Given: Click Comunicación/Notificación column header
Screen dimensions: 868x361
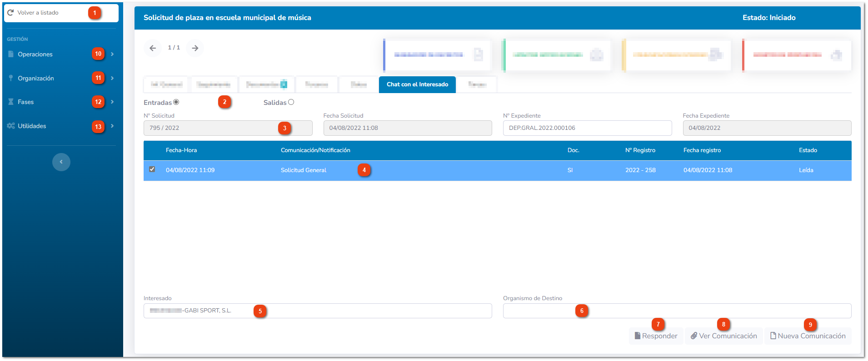Looking at the screenshot, I should [x=315, y=150].
